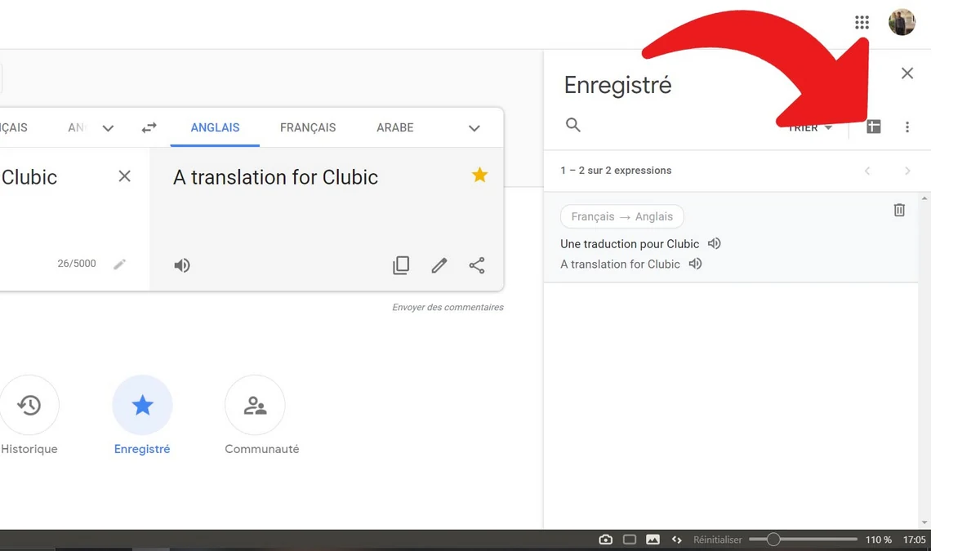Delete the saved Clubic translation entry
The width and height of the screenshot is (980, 551).
point(899,210)
